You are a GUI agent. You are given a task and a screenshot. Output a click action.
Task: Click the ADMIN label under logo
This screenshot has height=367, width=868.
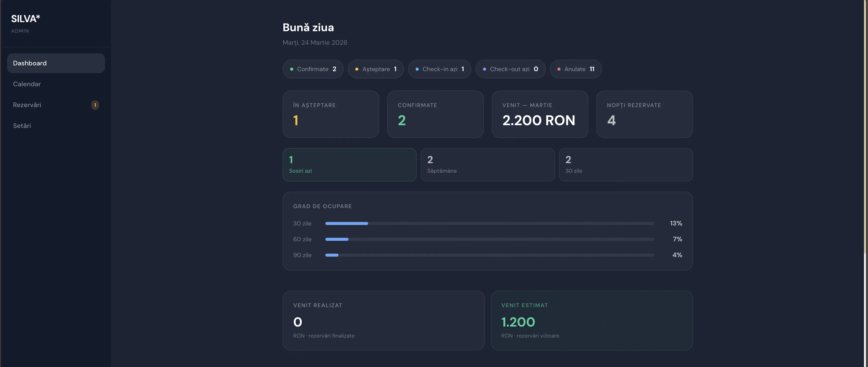(20, 31)
